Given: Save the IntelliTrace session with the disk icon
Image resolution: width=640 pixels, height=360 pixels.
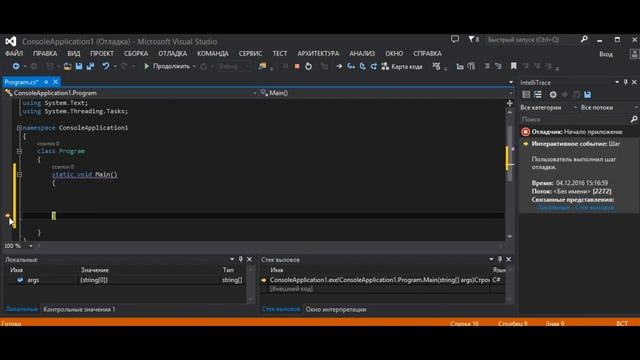Looking at the screenshot, I should coord(587,95).
